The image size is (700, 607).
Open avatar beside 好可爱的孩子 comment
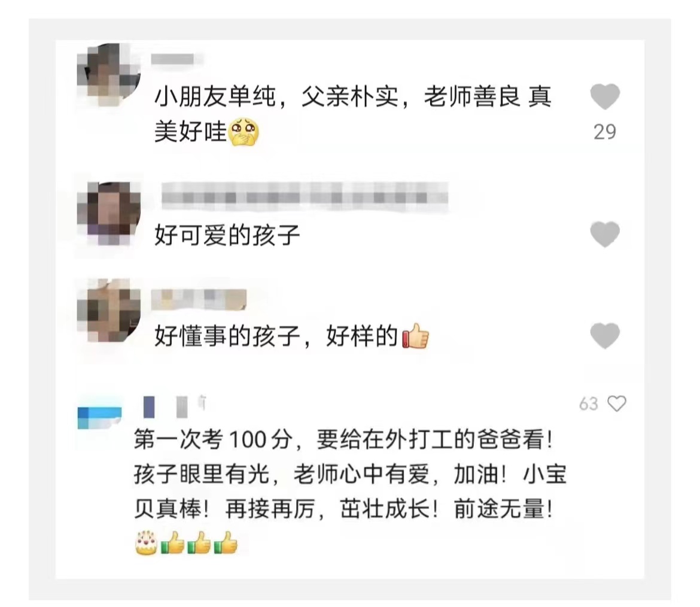[109, 214]
